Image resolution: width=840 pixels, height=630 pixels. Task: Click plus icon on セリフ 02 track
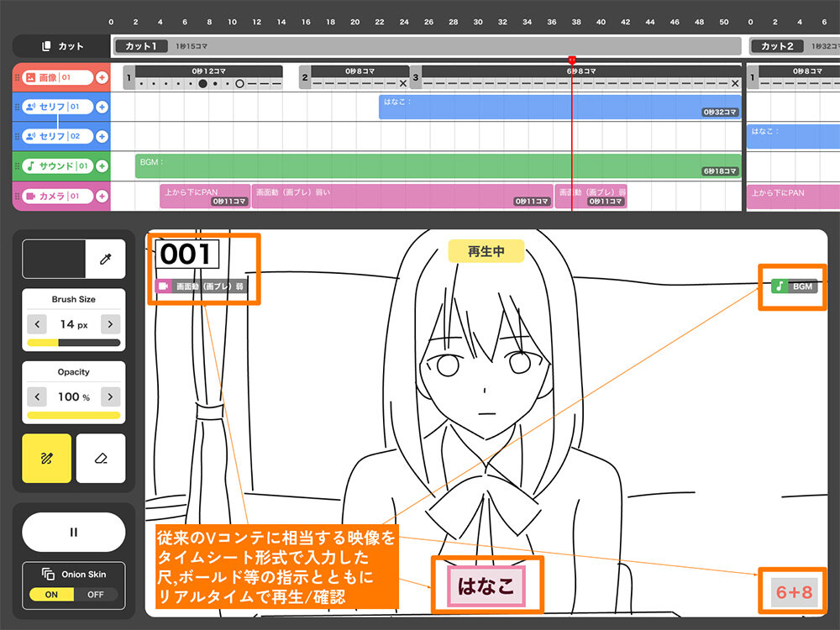coord(102,136)
